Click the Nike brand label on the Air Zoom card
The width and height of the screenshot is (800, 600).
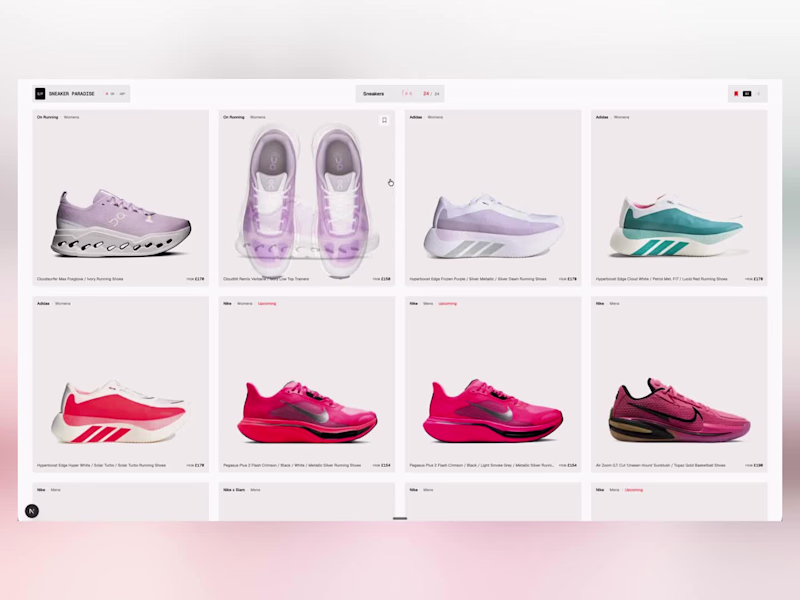tap(600, 304)
